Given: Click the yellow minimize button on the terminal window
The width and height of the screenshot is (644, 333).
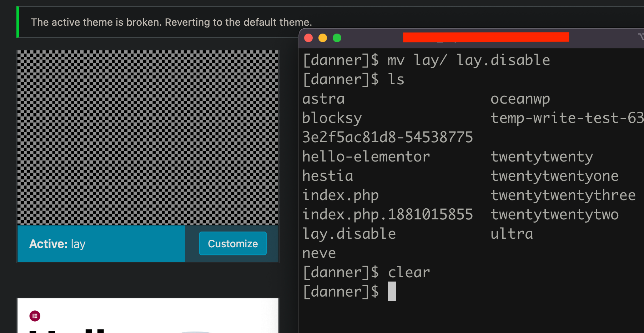Looking at the screenshot, I should [x=322, y=38].
